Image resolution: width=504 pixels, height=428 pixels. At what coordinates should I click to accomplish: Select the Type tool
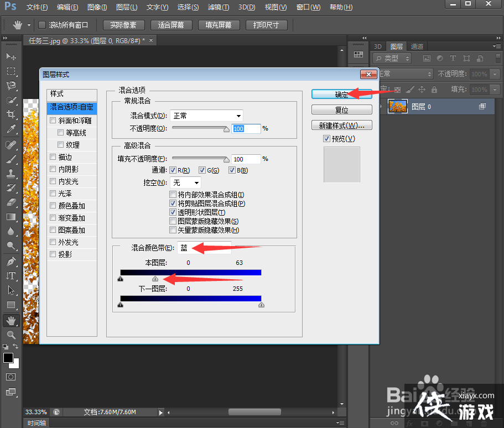(11, 275)
